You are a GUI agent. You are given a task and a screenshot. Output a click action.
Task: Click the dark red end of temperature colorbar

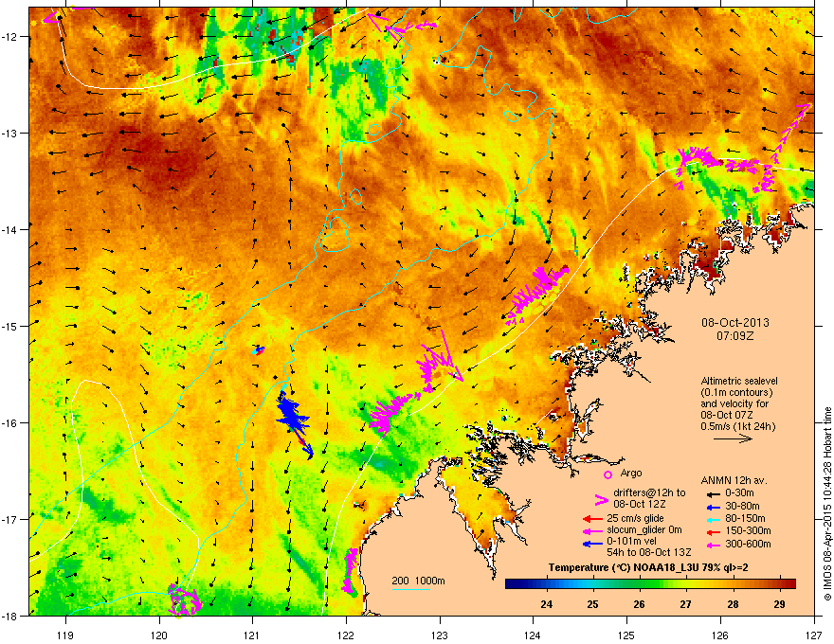point(791,584)
